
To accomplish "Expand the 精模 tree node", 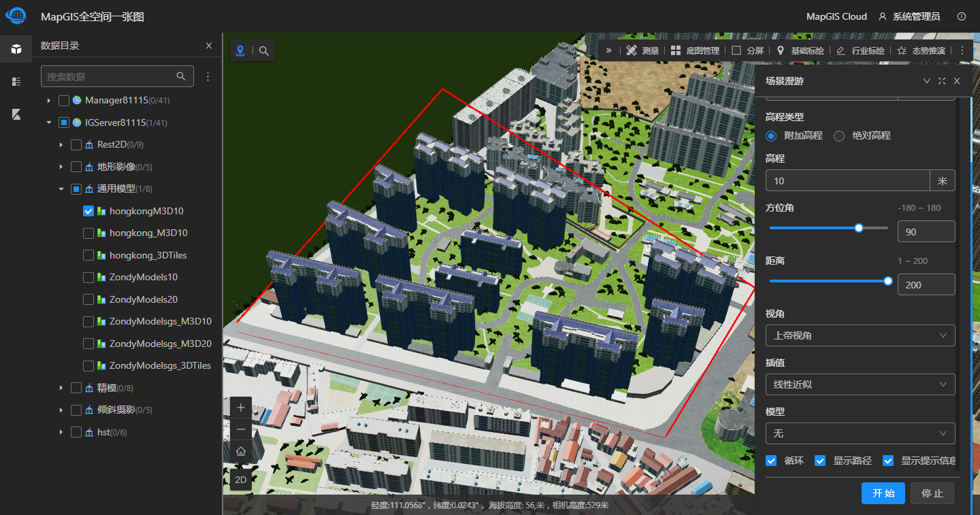I will click(61, 388).
